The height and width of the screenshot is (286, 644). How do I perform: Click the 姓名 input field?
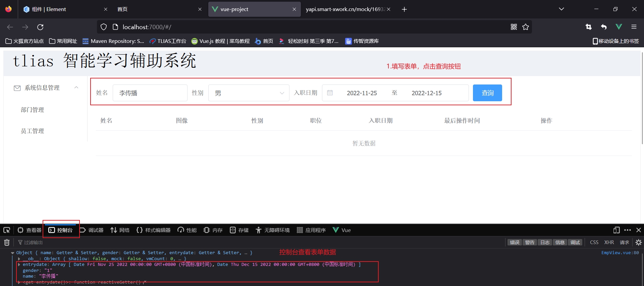click(150, 93)
